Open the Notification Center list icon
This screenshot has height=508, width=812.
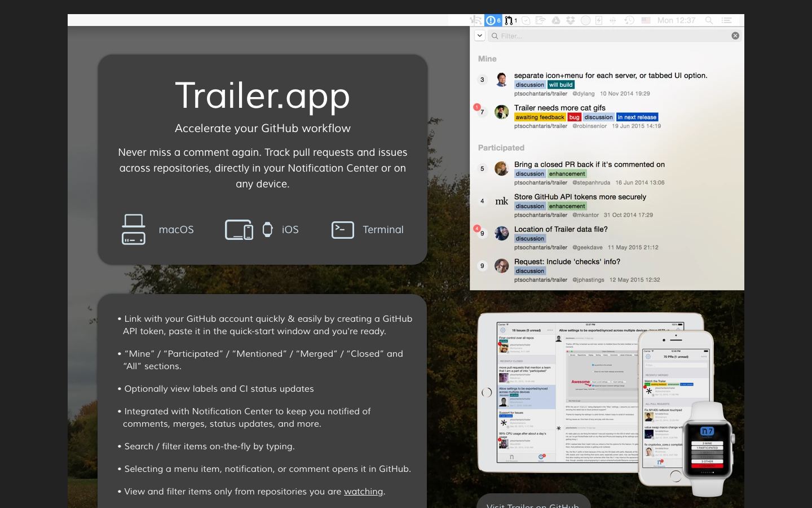[727, 20]
